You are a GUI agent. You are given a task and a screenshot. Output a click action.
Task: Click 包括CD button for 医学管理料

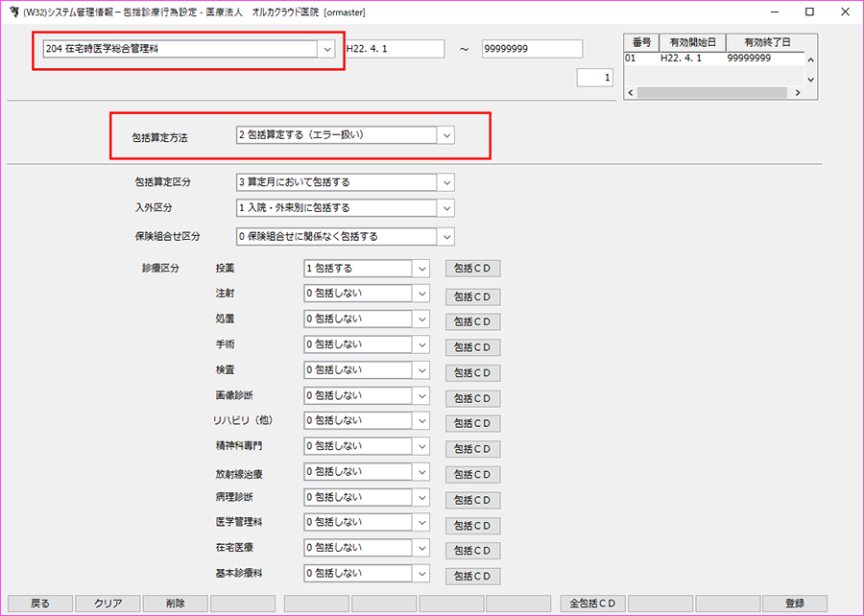pos(472,526)
